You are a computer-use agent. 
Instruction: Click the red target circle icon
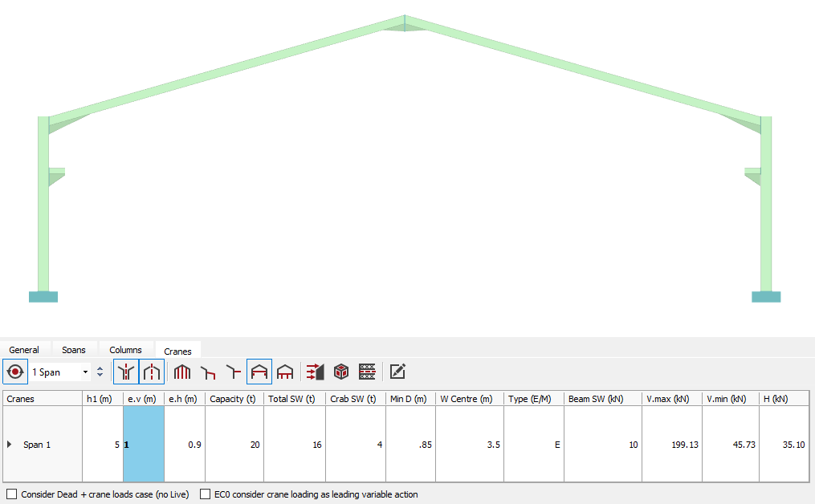pyautogui.click(x=14, y=372)
